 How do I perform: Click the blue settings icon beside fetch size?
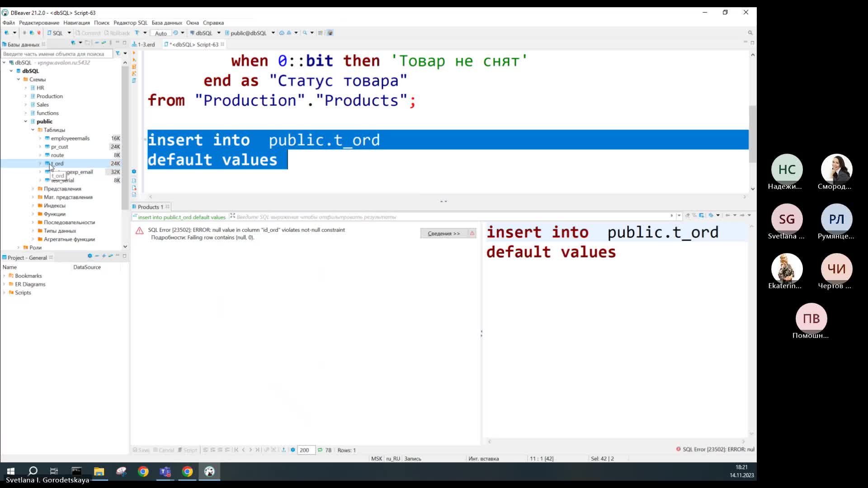click(x=293, y=450)
